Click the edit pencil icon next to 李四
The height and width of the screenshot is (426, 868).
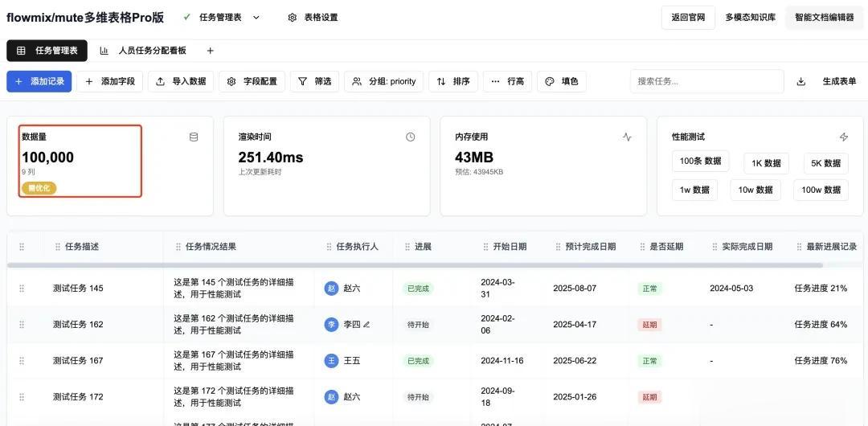pos(366,325)
